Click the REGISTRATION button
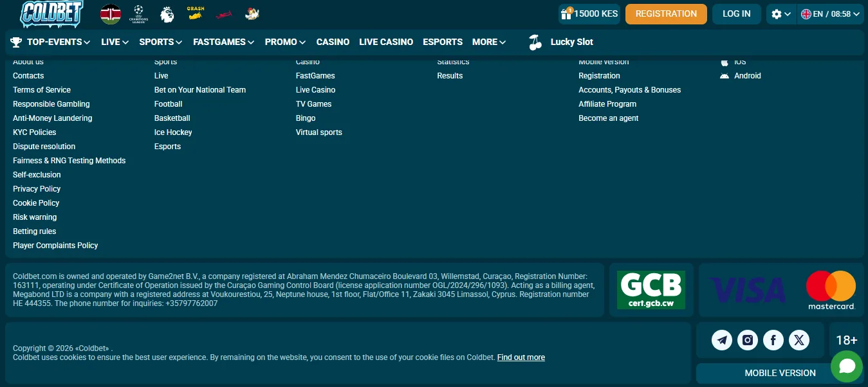The image size is (868, 387). tap(666, 14)
